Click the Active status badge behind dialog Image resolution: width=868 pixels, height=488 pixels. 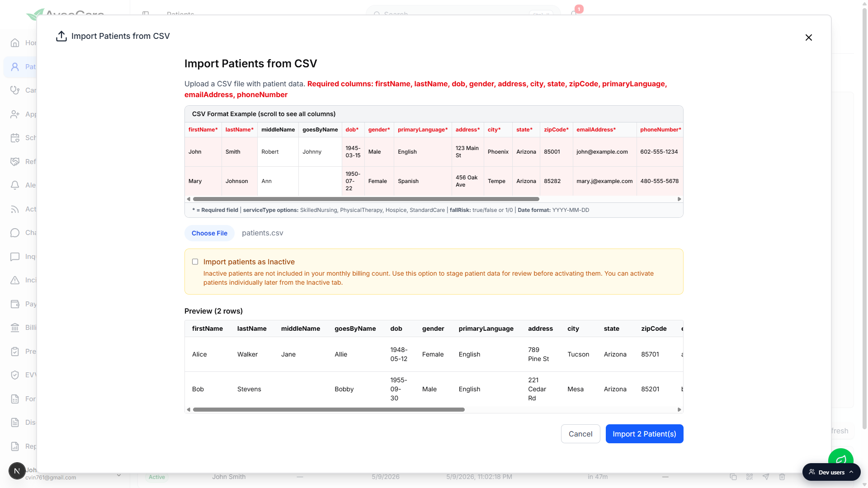[x=157, y=477]
